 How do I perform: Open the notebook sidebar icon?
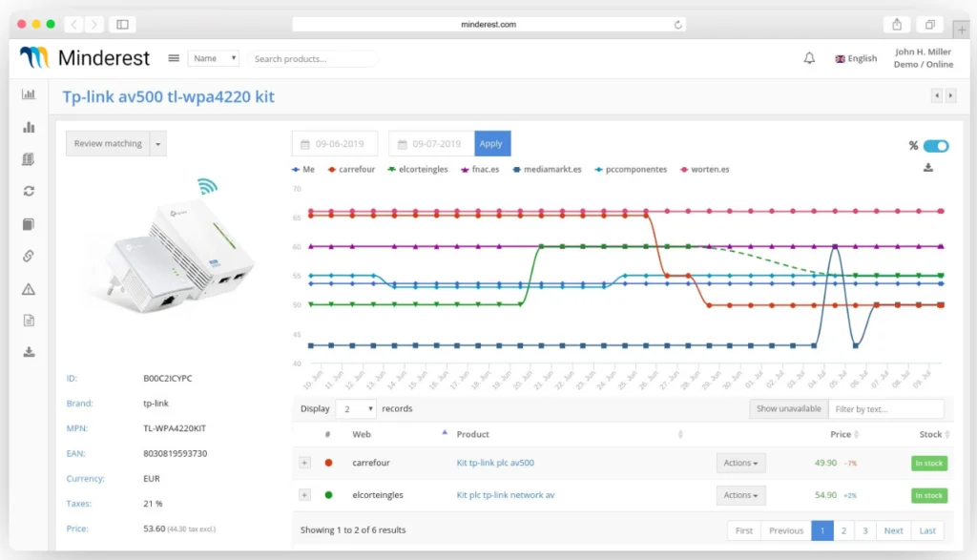[x=29, y=224]
